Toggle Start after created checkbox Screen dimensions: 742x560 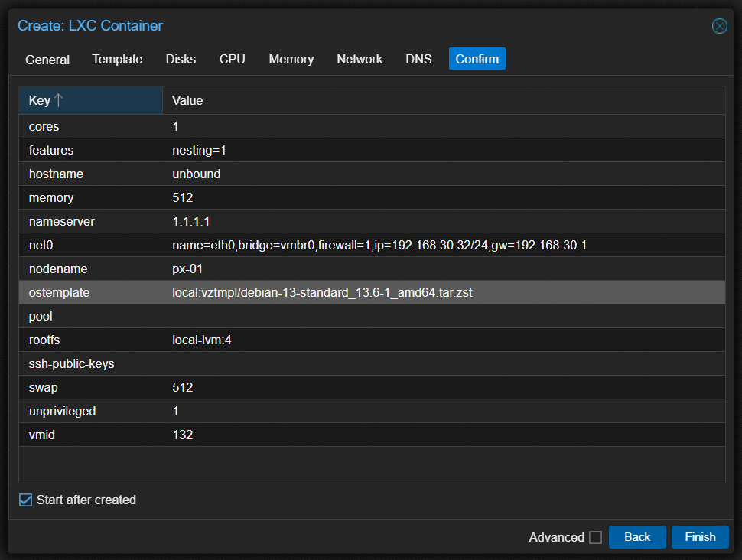point(25,500)
